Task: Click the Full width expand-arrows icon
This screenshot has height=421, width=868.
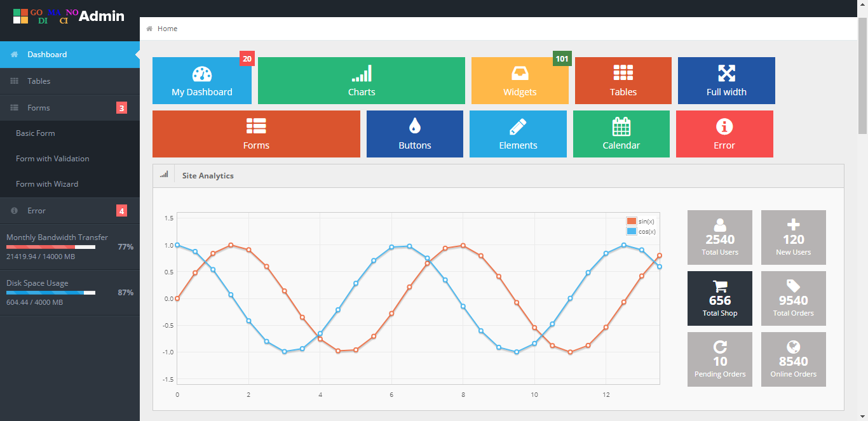Action: (x=726, y=74)
